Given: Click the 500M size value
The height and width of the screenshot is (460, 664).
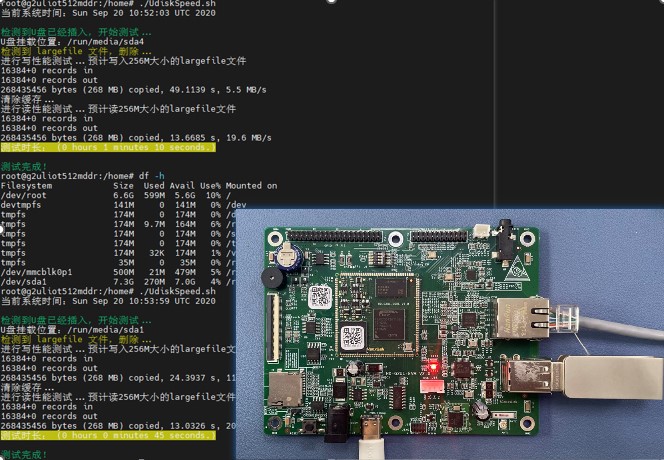Looking at the screenshot, I should [x=124, y=272].
